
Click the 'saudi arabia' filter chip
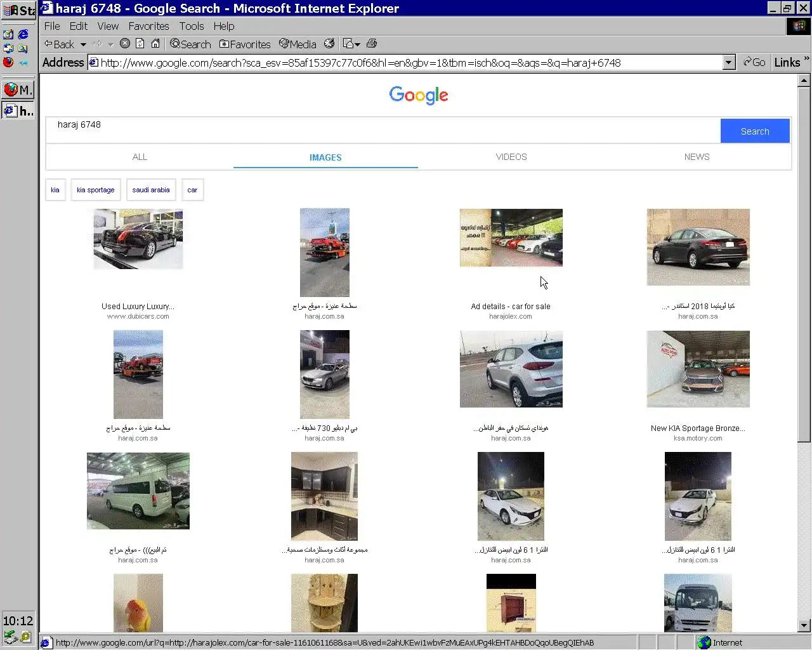[x=151, y=190]
